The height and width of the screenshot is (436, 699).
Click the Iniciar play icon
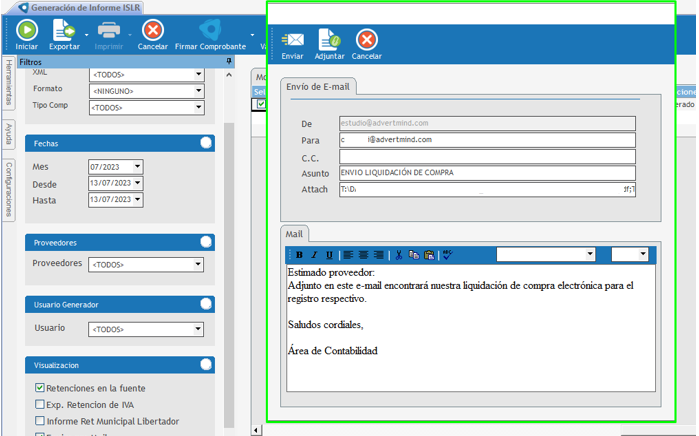pyautogui.click(x=27, y=30)
